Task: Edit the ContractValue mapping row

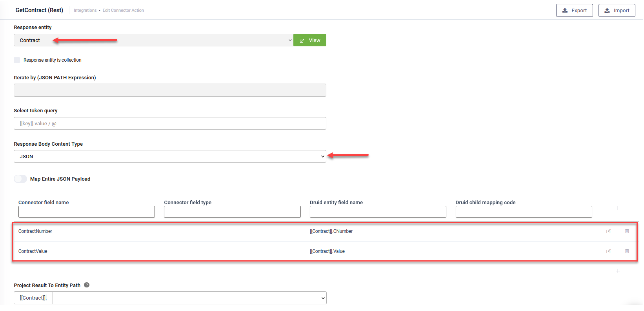Action: (609, 251)
